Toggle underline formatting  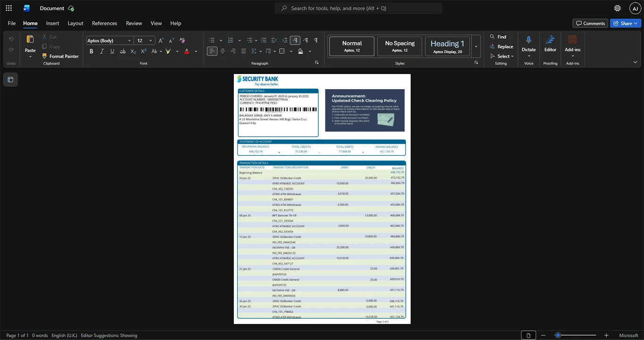pyautogui.click(x=112, y=51)
